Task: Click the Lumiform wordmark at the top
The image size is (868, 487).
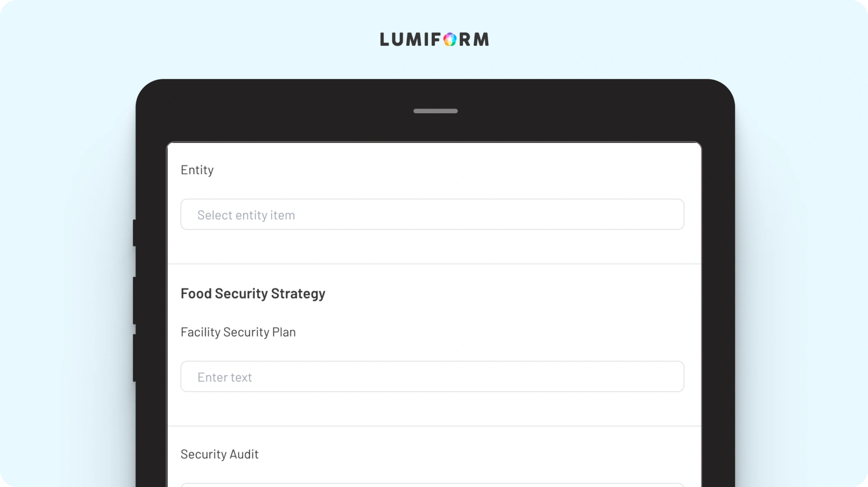Action: pyautogui.click(x=434, y=39)
